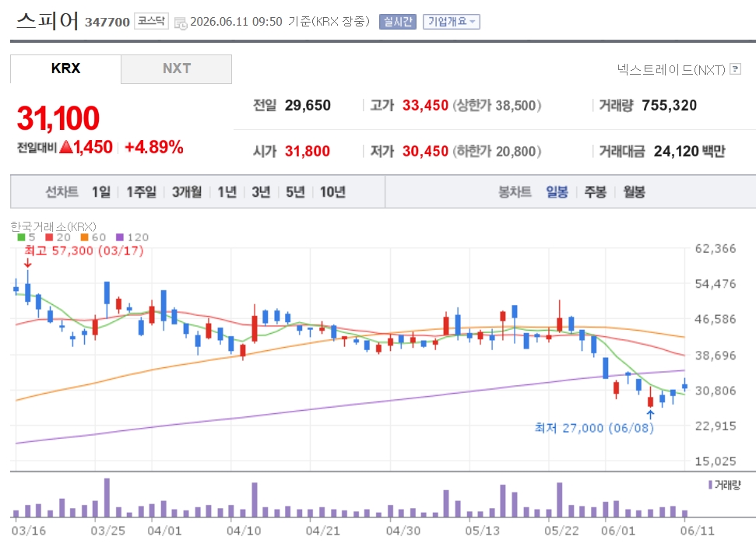Click the calendar clock icon beside the date
Screen dimensions: 756x547
point(181,23)
